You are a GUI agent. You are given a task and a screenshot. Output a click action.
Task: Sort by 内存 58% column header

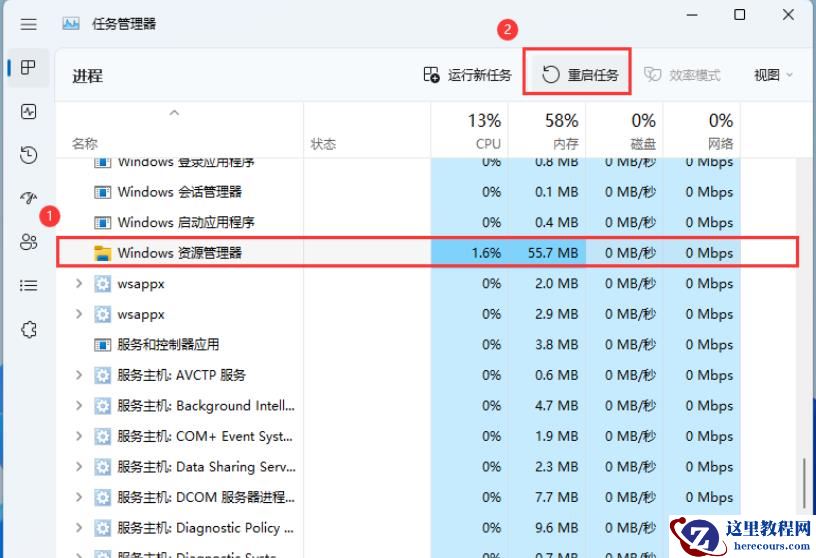[x=547, y=130]
